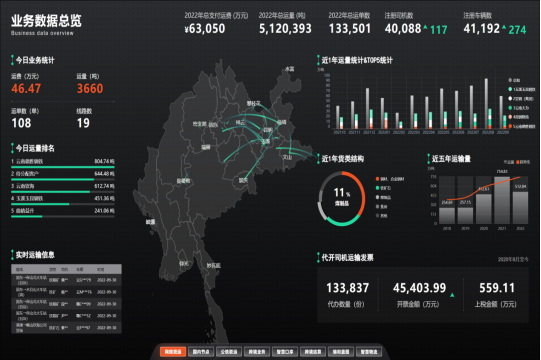Click the top-ranked 804.74吨 progress bar
The image size is (541, 360).
[x=63, y=167]
